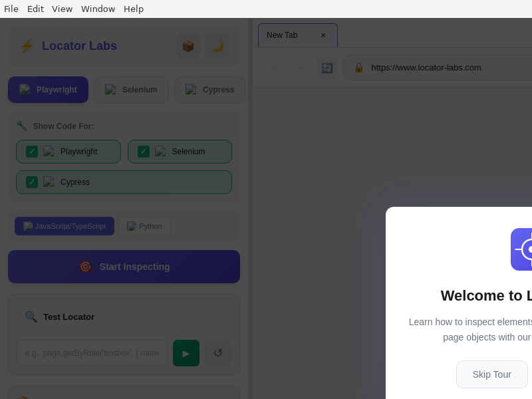The image size is (532, 399).
Task: Reset the test locator with circular arrow
Action: coord(218,353)
